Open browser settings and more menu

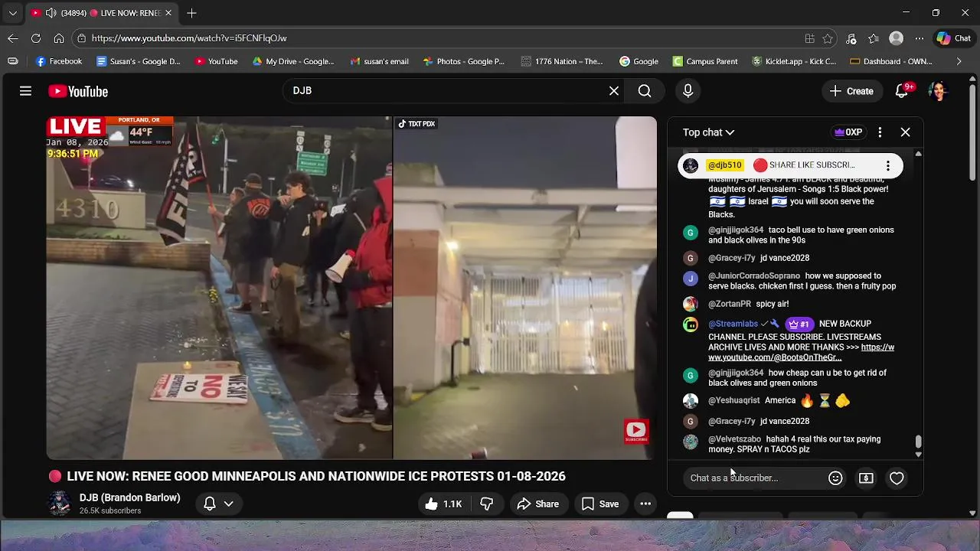pos(920,38)
